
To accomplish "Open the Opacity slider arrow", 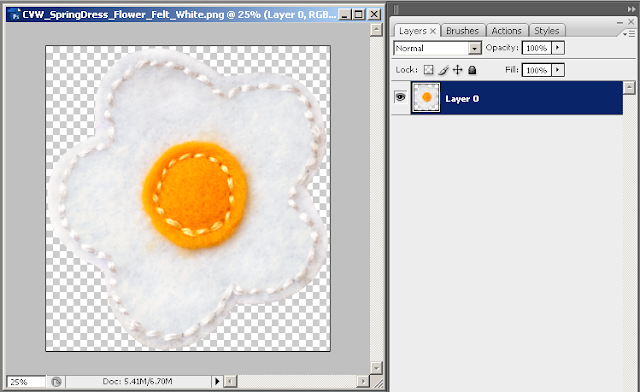I will pos(558,48).
